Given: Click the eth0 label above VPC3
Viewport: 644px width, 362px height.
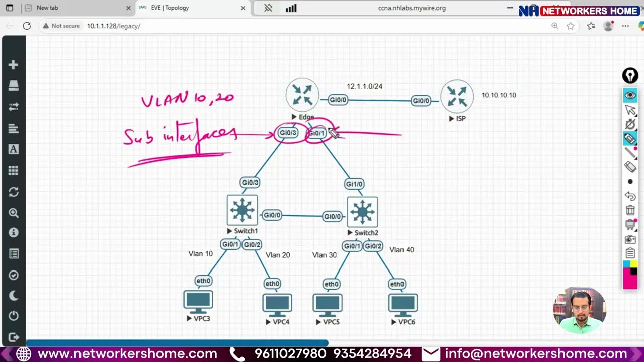Looking at the screenshot, I should point(203,281).
